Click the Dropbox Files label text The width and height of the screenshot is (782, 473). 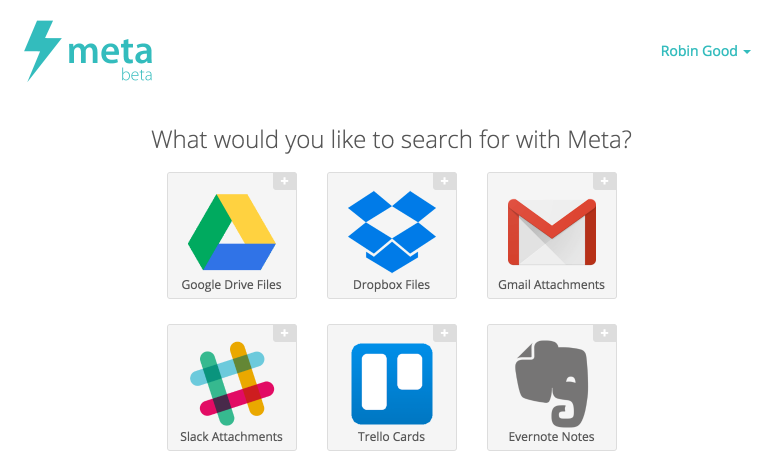[391, 285]
